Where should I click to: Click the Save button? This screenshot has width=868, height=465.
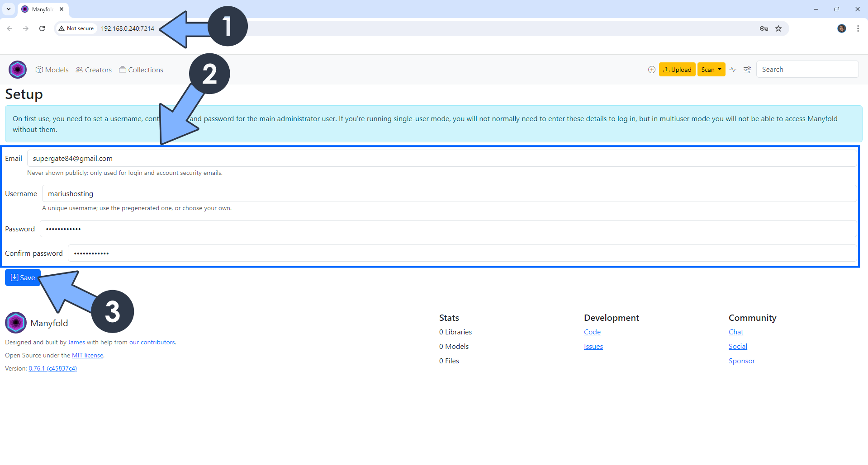pyautogui.click(x=23, y=277)
